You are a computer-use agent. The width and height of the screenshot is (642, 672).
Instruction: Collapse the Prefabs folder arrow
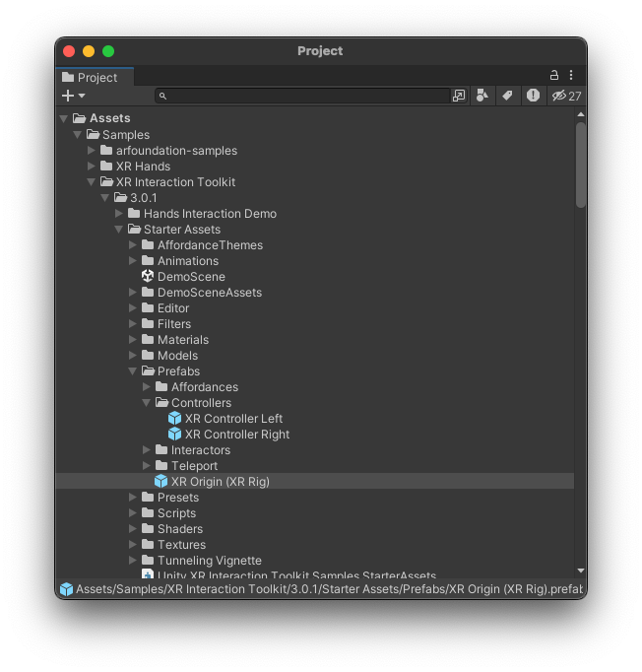132,371
